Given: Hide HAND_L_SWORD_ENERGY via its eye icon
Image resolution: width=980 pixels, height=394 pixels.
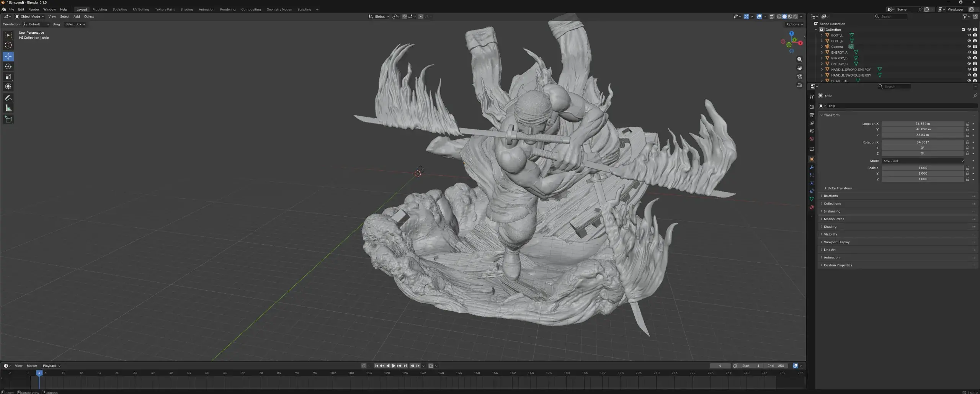Looking at the screenshot, I should 969,70.
